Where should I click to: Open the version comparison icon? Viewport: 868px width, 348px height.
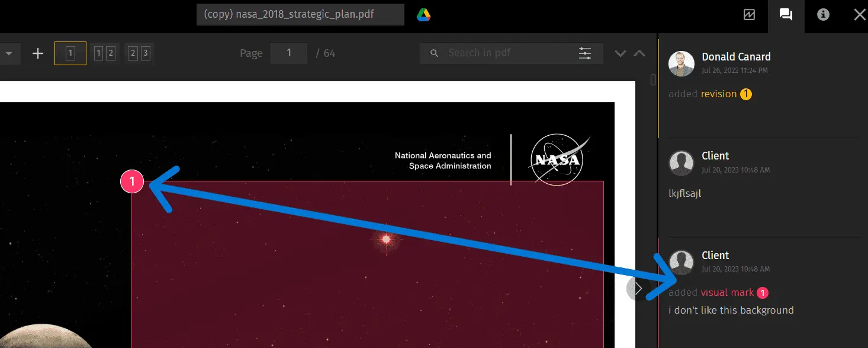click(748, 16)
